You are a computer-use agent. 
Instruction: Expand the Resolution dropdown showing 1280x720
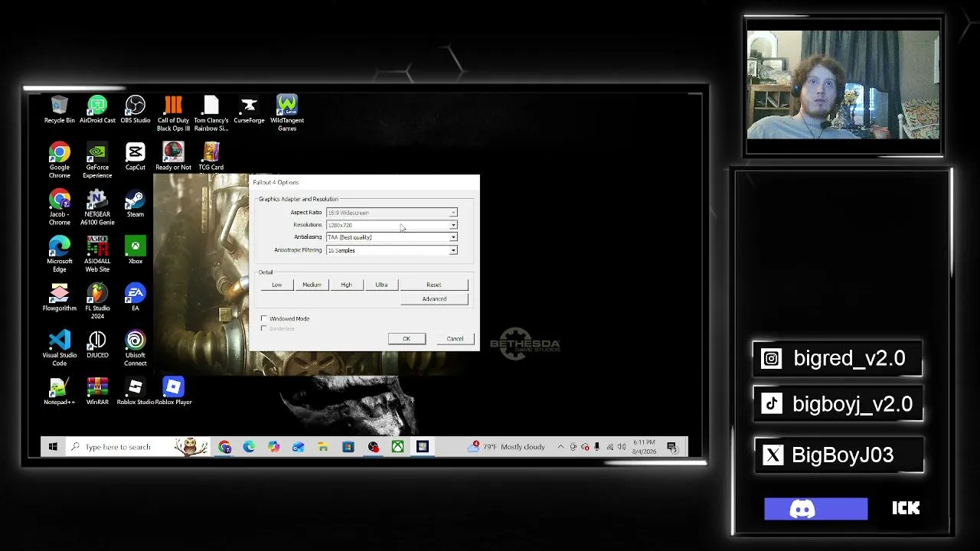click(391, 225)
